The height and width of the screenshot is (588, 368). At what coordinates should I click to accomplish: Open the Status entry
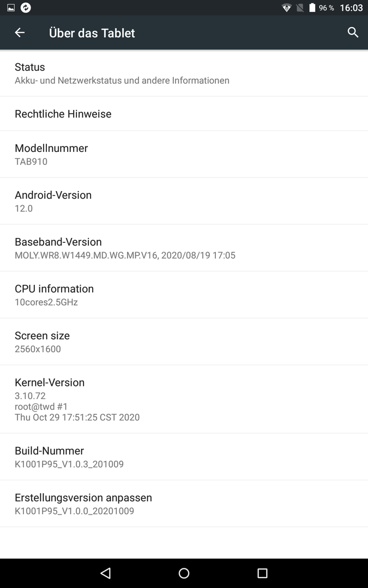[184, 73]
